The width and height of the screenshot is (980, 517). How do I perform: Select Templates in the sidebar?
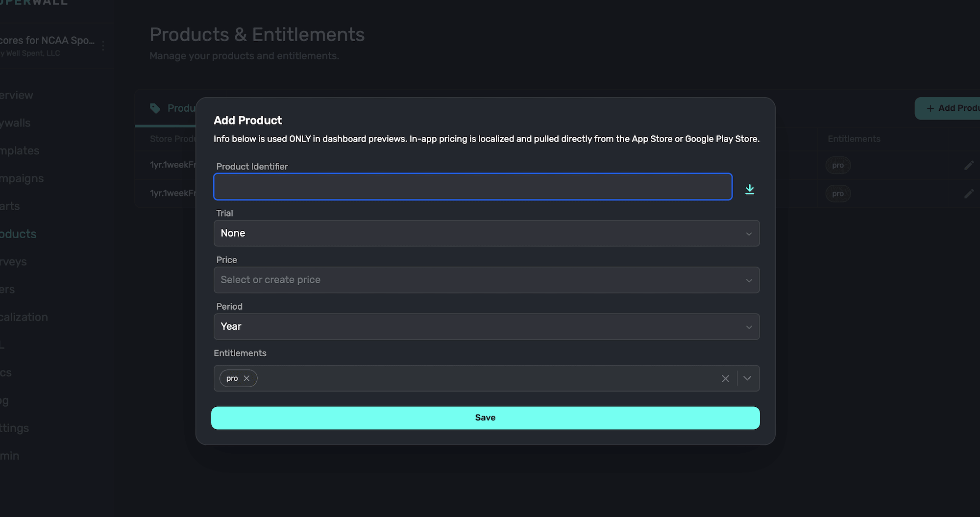pos(20,150)
